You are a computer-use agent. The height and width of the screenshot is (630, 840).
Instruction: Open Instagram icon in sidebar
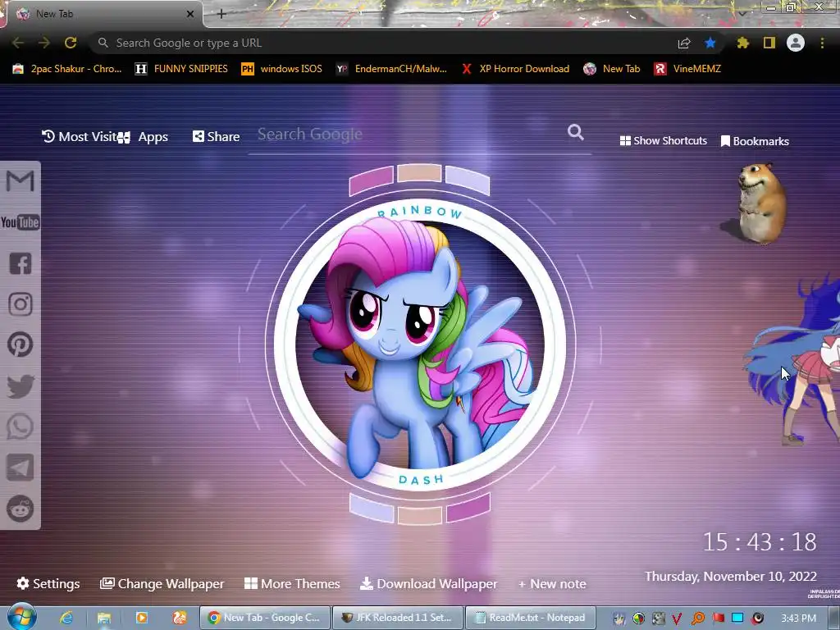tap(21, 304)
